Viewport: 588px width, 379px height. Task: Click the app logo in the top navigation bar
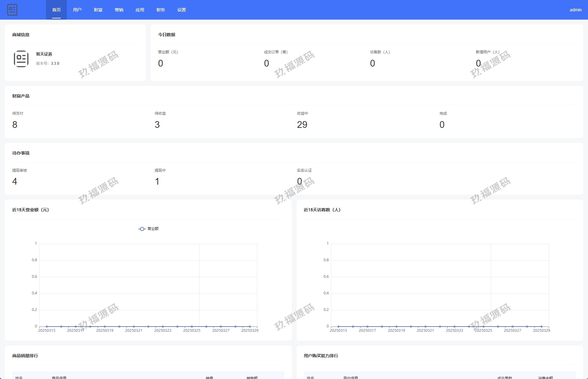point(12,10)
